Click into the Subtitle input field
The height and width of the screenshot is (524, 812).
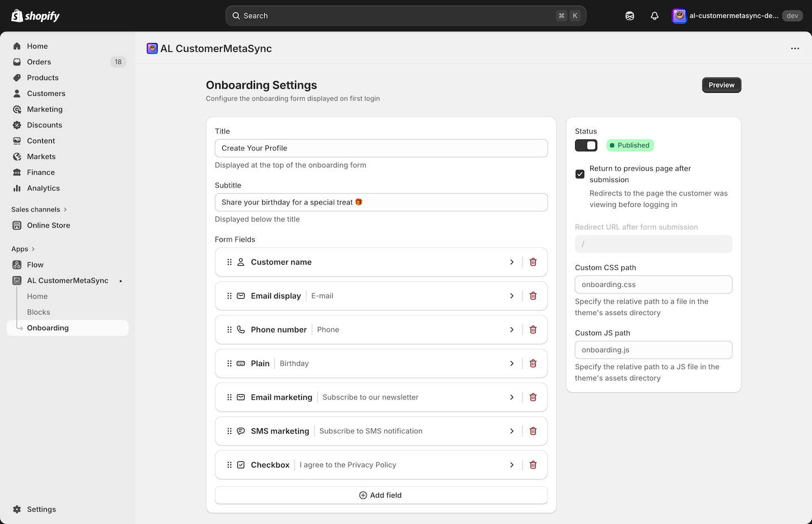pos(381,202)
